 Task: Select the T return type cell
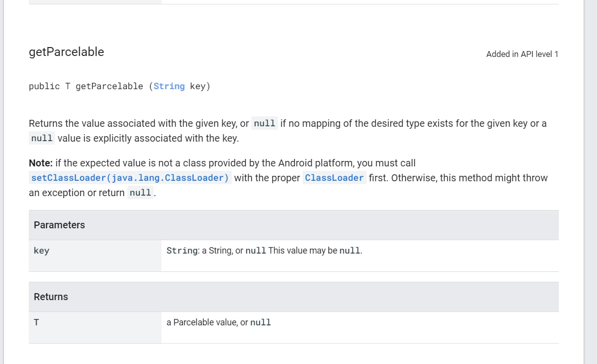point(37,322)
